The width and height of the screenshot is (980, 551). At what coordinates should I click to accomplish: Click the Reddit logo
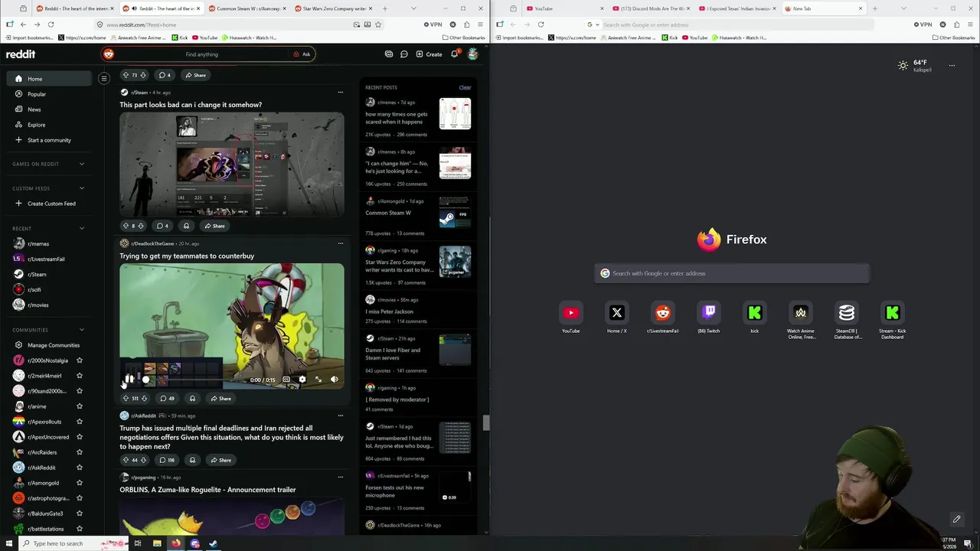[x=21, y=54]
